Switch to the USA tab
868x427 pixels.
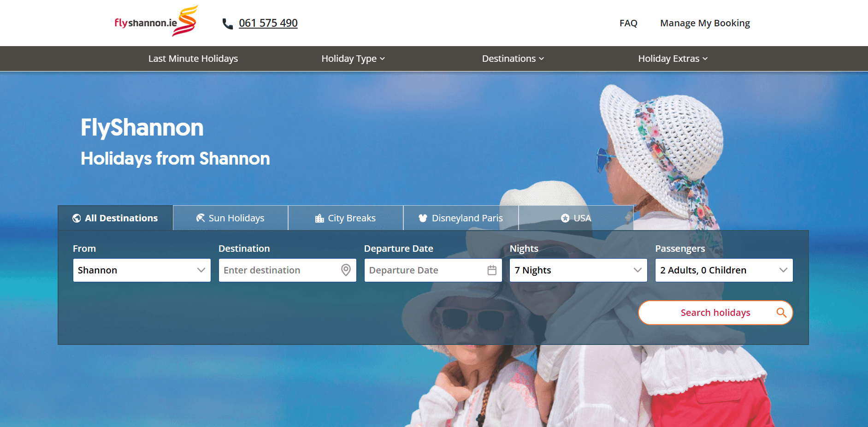click(x=576, y=218)
